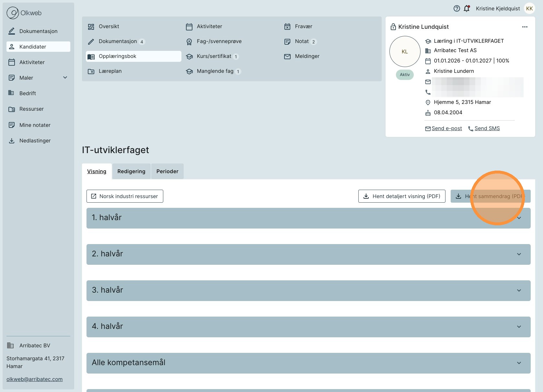Click the lock icon beside Kristine Lundquist
Screen dimensions: 543x392
(393, 27)
